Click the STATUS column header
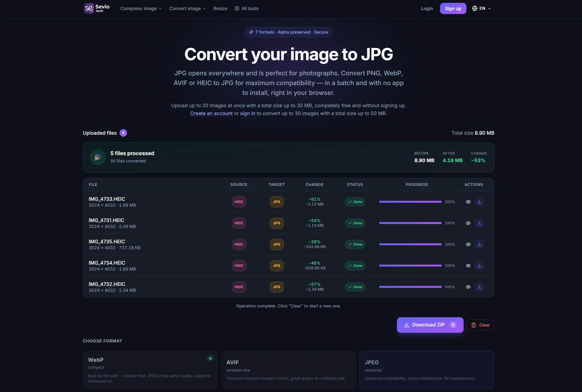582x392 pixels. [x=355, y=185]
